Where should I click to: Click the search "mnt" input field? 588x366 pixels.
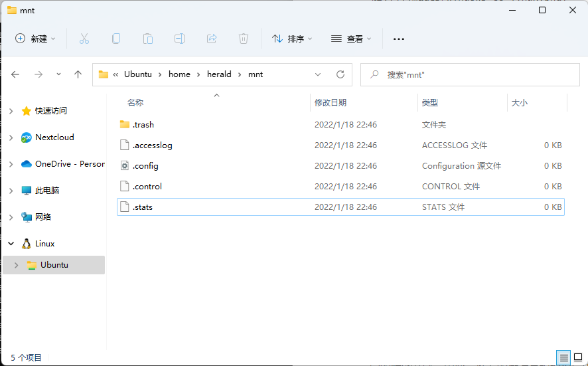coord(470,74)
